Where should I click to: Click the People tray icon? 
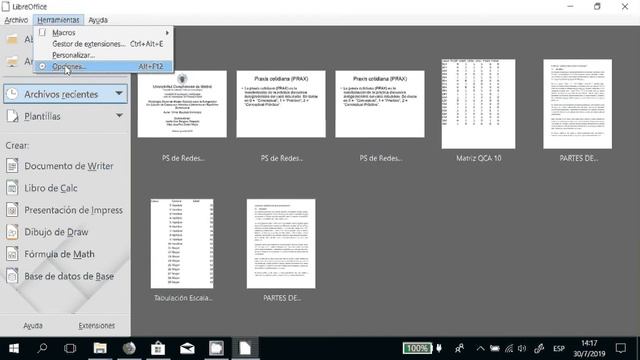[460, 348]
